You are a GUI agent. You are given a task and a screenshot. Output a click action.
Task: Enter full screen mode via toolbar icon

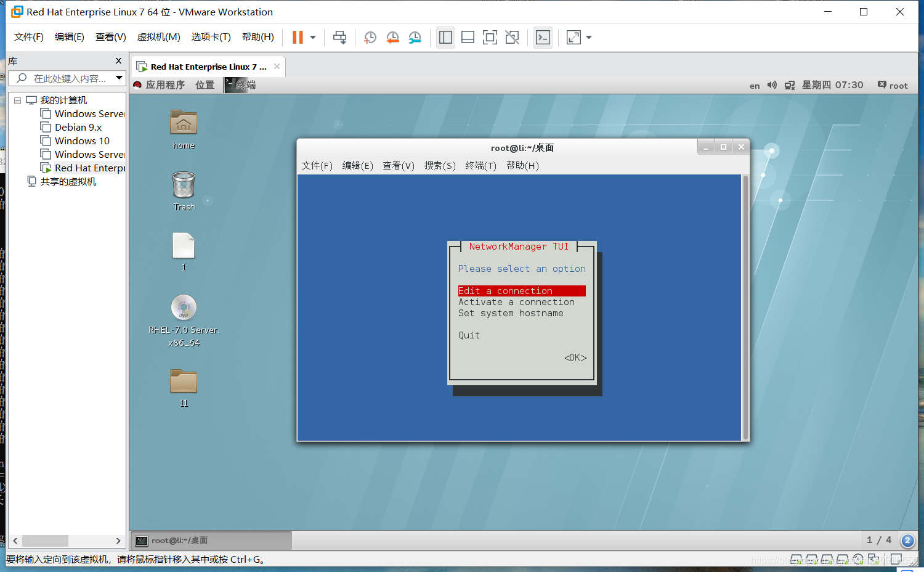[x=490, y=38]
